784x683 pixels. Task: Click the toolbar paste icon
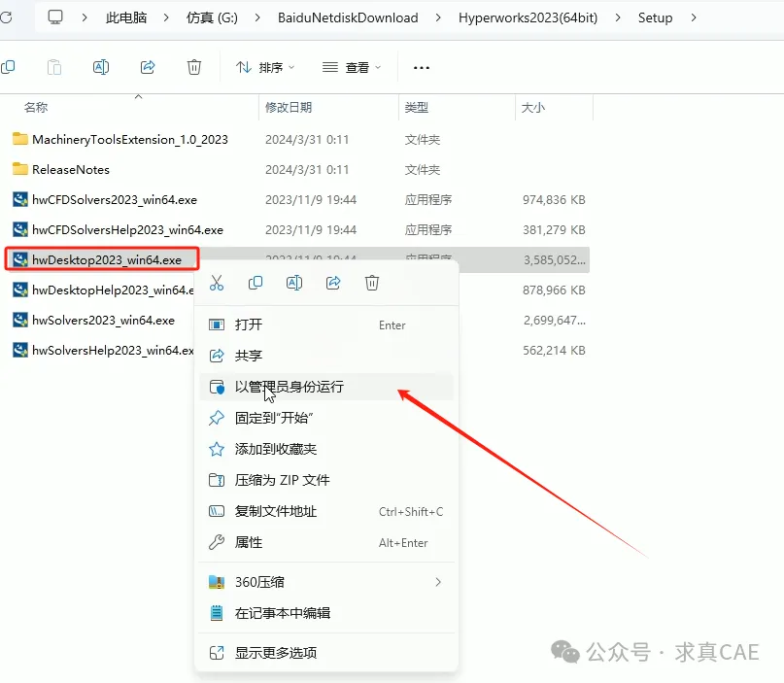[54, 67]
